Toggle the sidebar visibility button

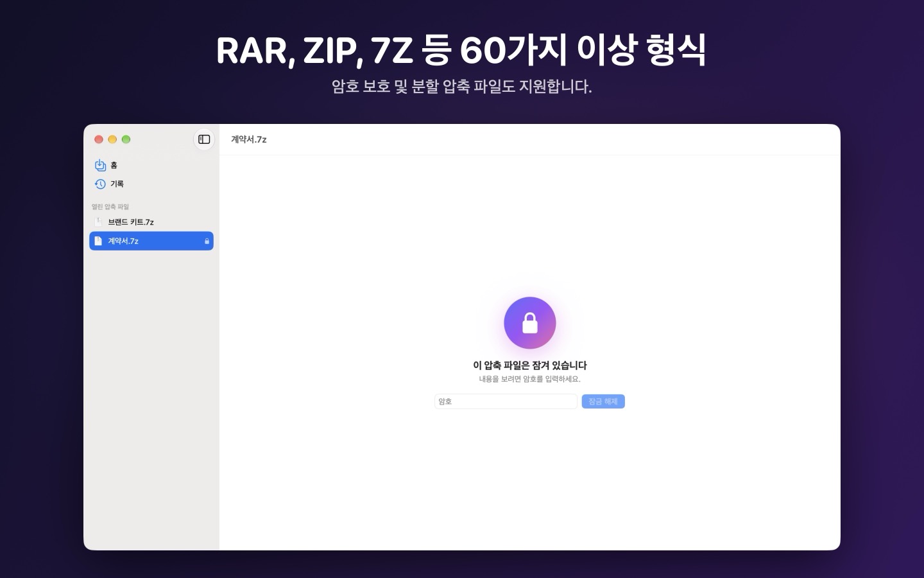pyautogui.click(x=204, y=139)
